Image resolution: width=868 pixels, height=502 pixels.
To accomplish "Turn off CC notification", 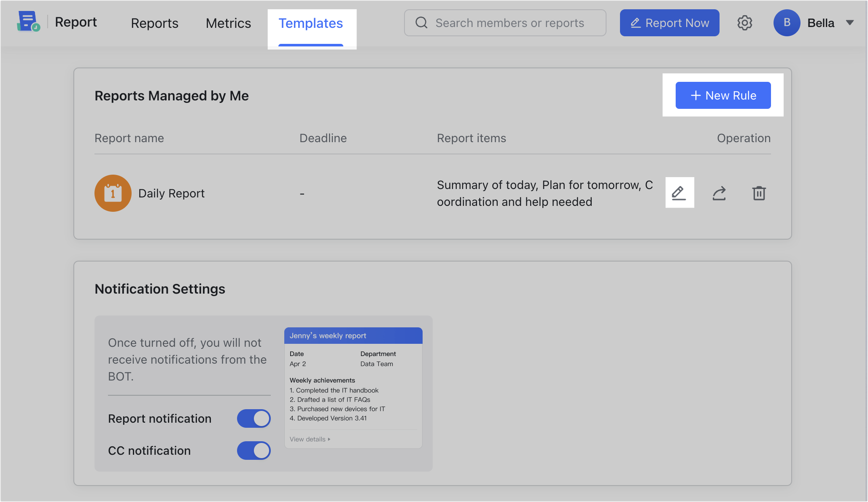I will pyautogui.click(x=253, y=451).
